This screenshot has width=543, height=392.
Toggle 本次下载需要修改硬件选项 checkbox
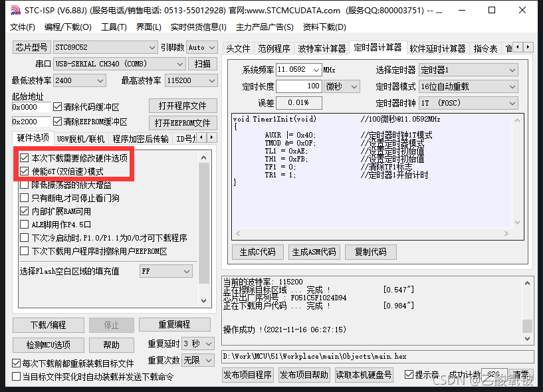(24, 158)
